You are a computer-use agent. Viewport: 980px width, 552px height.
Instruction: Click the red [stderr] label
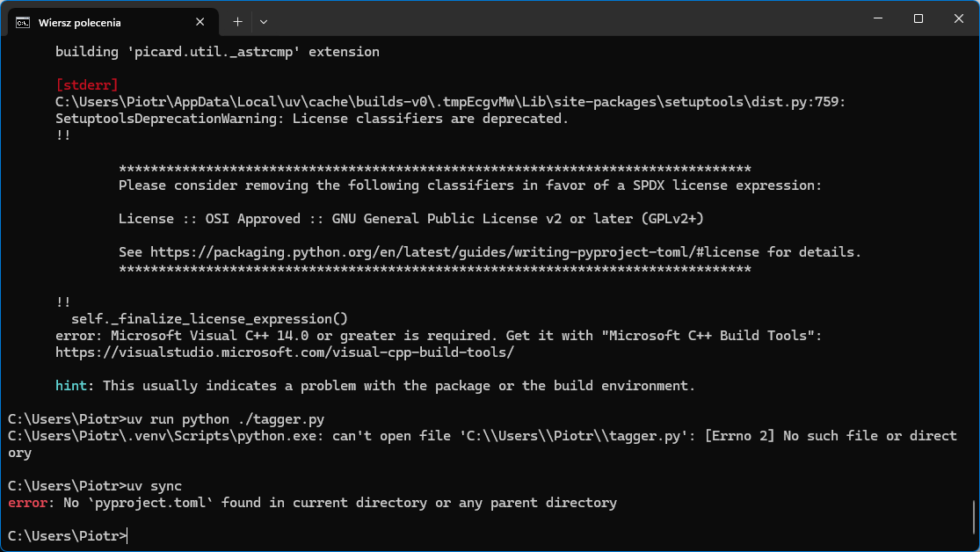pyautogui.click(x=86, y=85)
